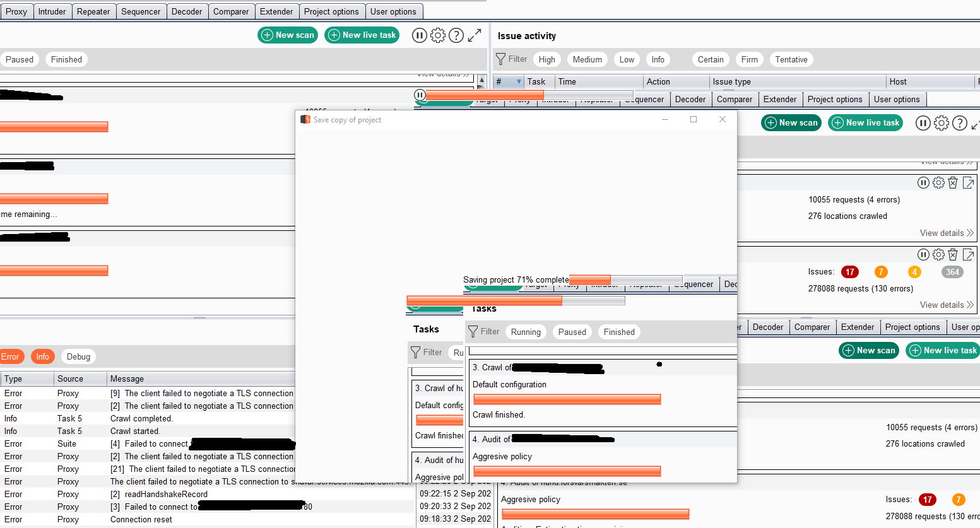Image resolution: width=980 pixels, height=528 pixels.
Task: View details chevron under 276 locations crawled
Action: (970, 233)
